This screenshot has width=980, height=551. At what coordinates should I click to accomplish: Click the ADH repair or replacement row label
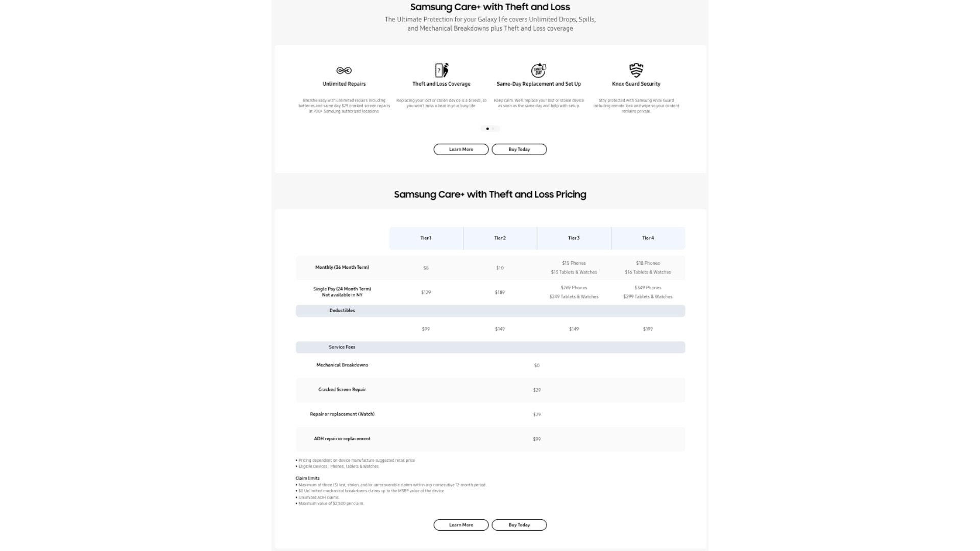point(342,439)
